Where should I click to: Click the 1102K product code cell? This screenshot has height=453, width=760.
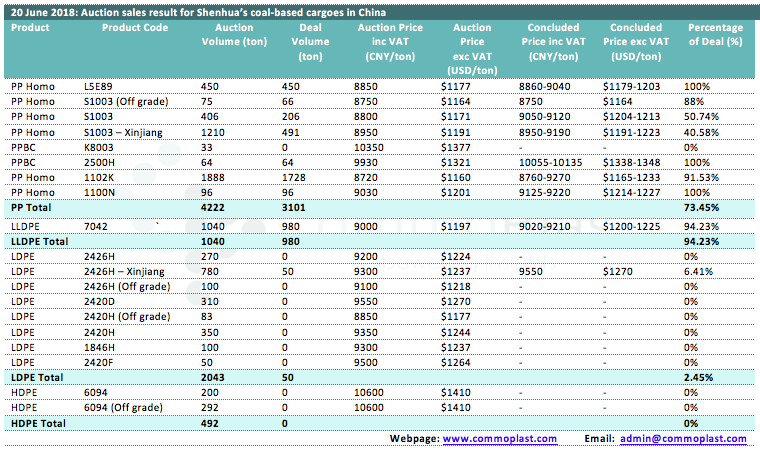click(100, 176)
